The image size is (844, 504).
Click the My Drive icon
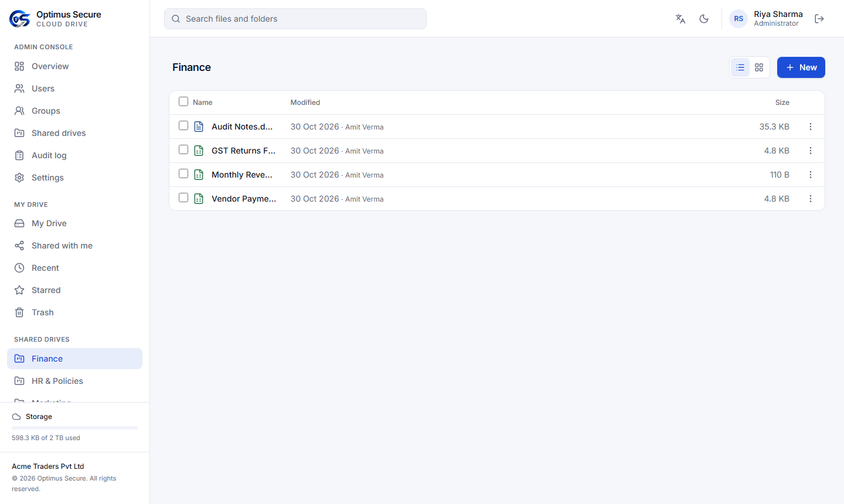point(19,223)
